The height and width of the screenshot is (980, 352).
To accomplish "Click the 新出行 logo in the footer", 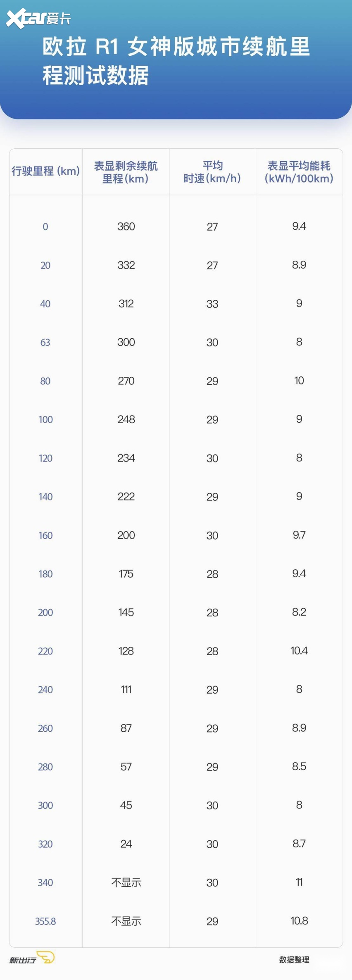I will coord(32,958).
